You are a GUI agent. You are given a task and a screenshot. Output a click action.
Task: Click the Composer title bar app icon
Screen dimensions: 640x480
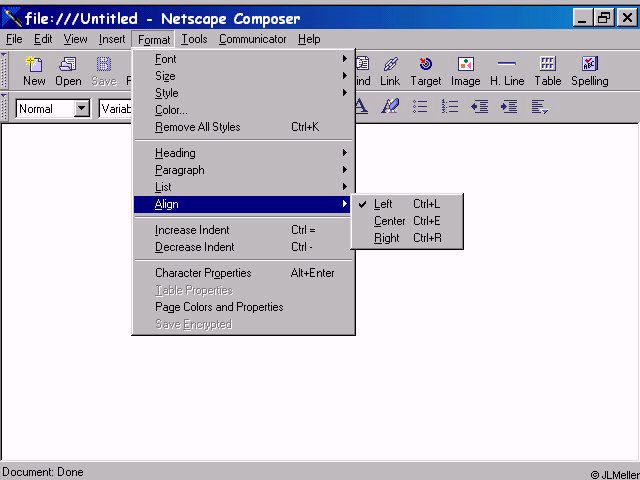[x=12, y=18]
